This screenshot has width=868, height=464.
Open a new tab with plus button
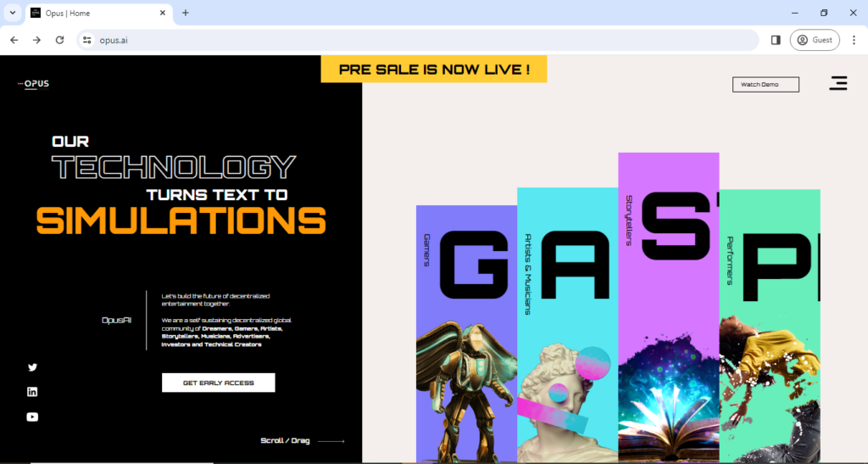186,13
